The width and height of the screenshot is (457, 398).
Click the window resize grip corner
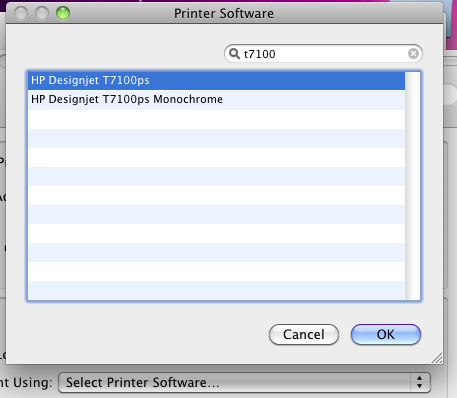437,358
